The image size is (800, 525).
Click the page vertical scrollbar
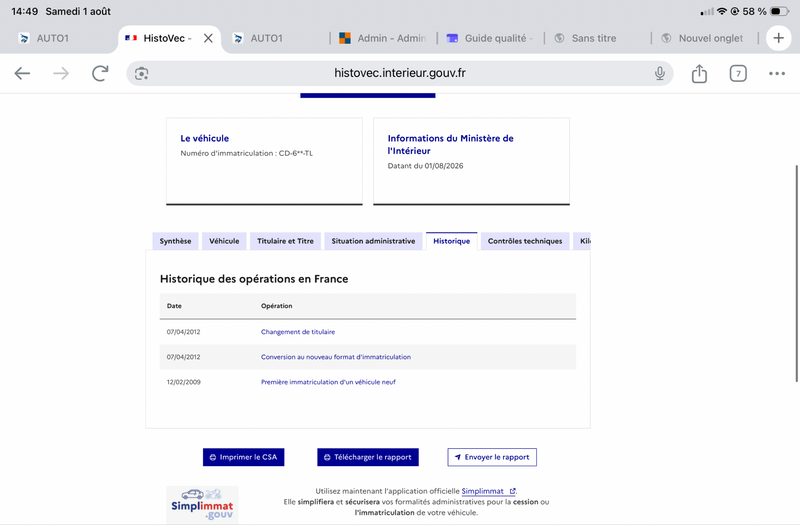(796, 273)
